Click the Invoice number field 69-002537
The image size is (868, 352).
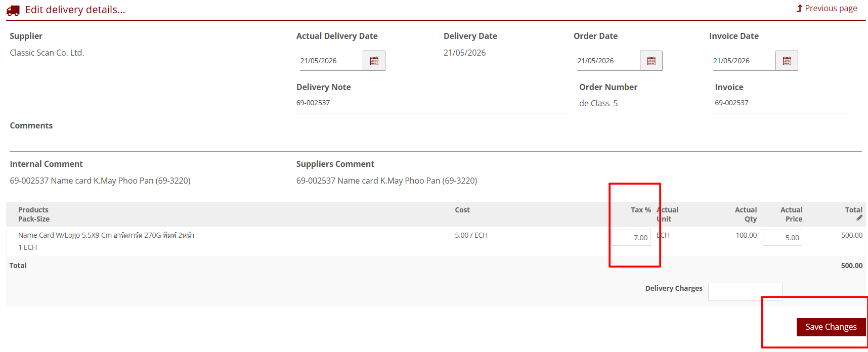pos(783,103)
